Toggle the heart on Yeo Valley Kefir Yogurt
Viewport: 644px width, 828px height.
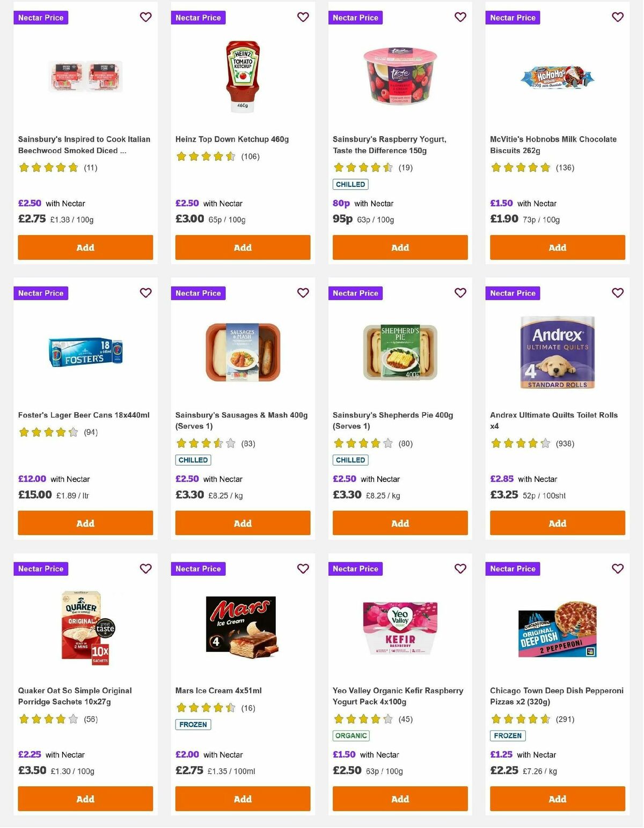pos(460,568)
